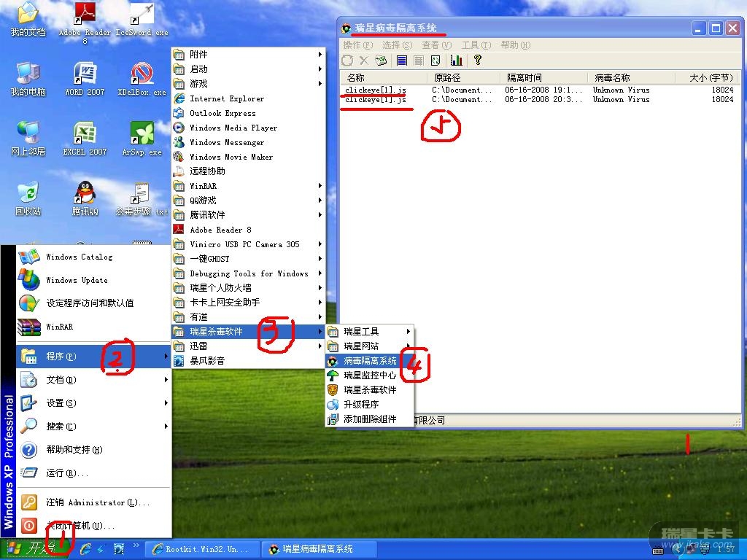Open 帮助和支持(H) in start menu
The image size is (747, 560).
pyautogui.click(x=93, y=449)
